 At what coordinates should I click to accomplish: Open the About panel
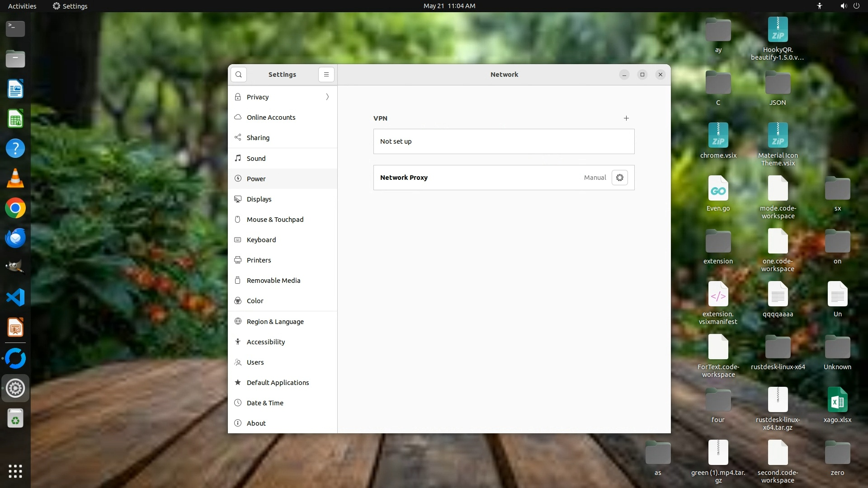click(x=256, y=423)
